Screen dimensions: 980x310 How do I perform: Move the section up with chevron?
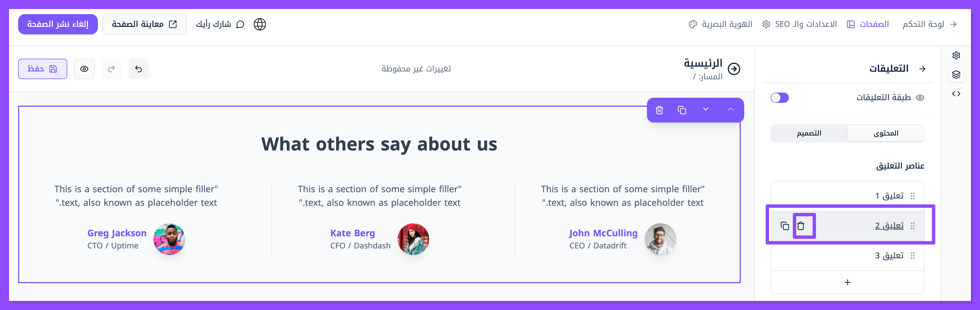click(x=730, y=110)
